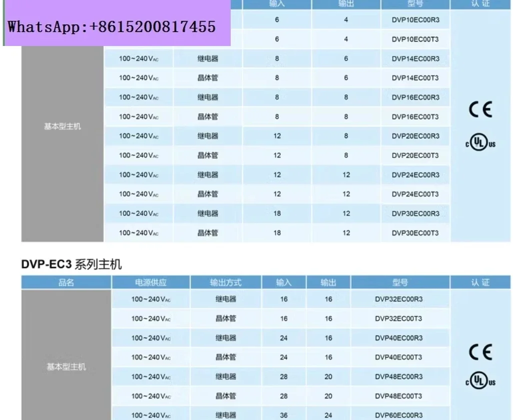
Task: Select model DVP10EC00R3
Action: click(x=415, y=20)
